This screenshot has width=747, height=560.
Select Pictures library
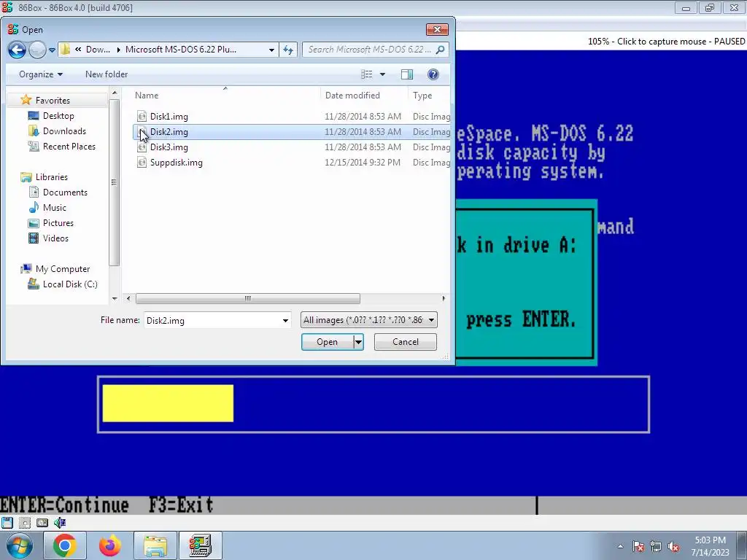point(58,223)
